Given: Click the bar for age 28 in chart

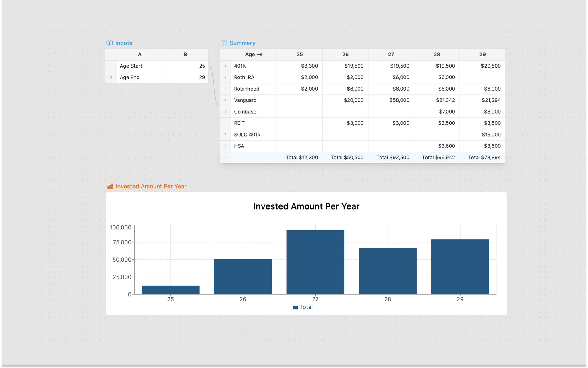Looking at the screenshot, I should pos(388,271).
